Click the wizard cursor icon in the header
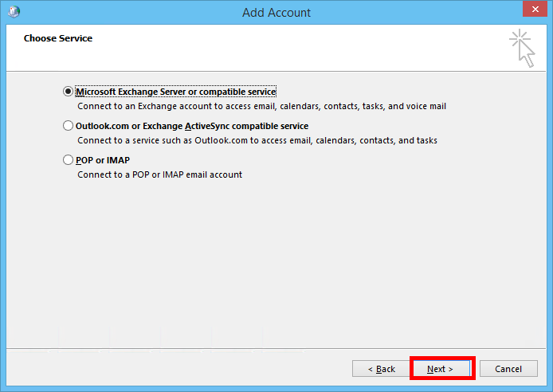 (x=523, y=48)
